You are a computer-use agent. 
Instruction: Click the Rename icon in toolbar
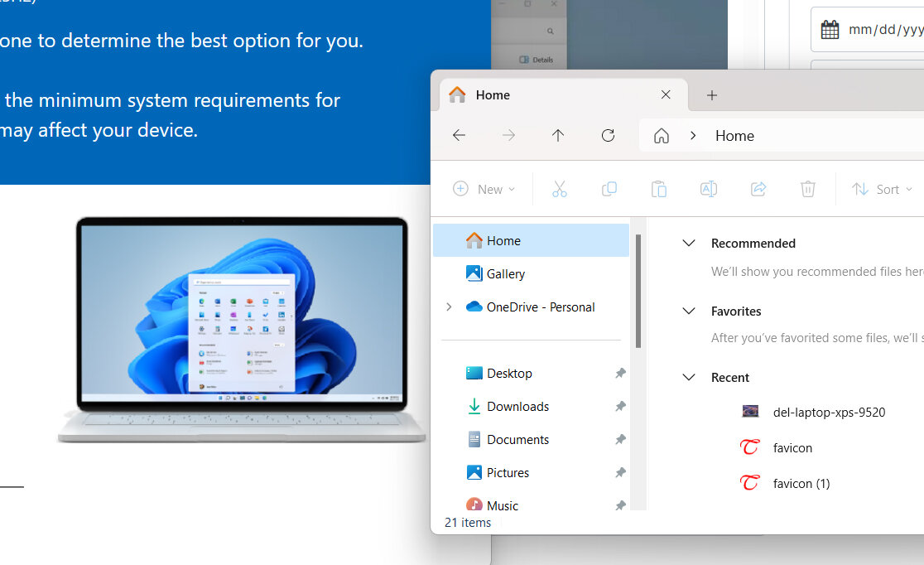tap(709, 189)
